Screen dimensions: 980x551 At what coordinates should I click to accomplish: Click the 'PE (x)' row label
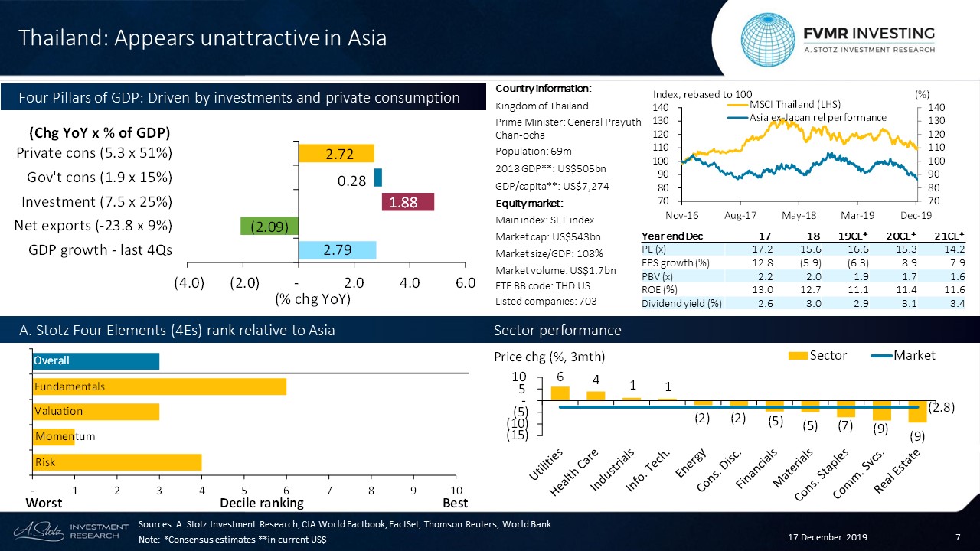coord(655,249)
